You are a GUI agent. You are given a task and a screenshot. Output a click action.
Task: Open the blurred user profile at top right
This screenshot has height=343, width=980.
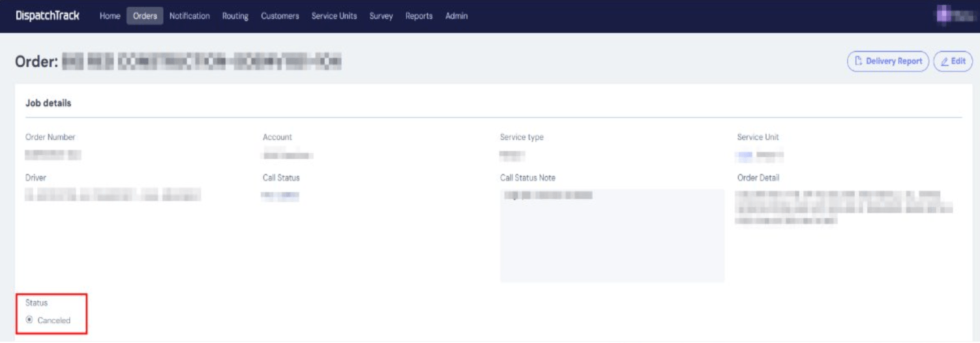tap(954, 16)
